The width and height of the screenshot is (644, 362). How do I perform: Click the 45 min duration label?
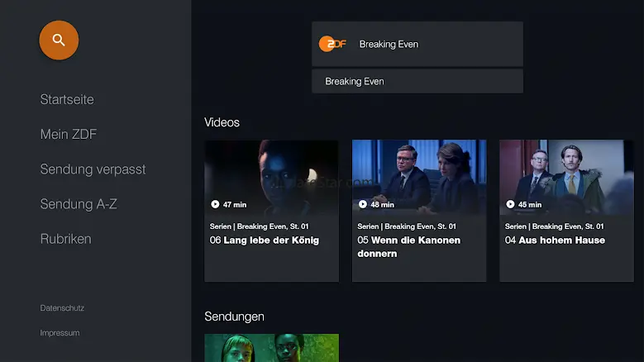530,204
